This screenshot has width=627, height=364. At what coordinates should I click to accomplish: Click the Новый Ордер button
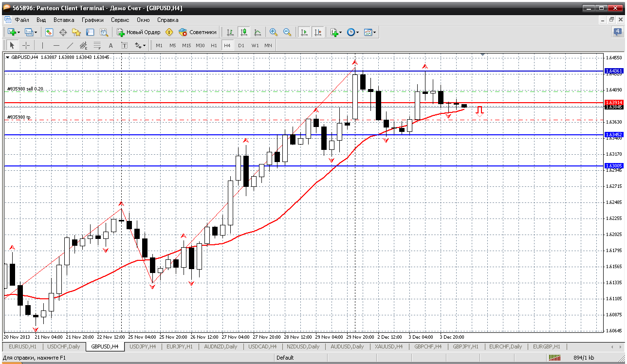(x=139, y=32)
